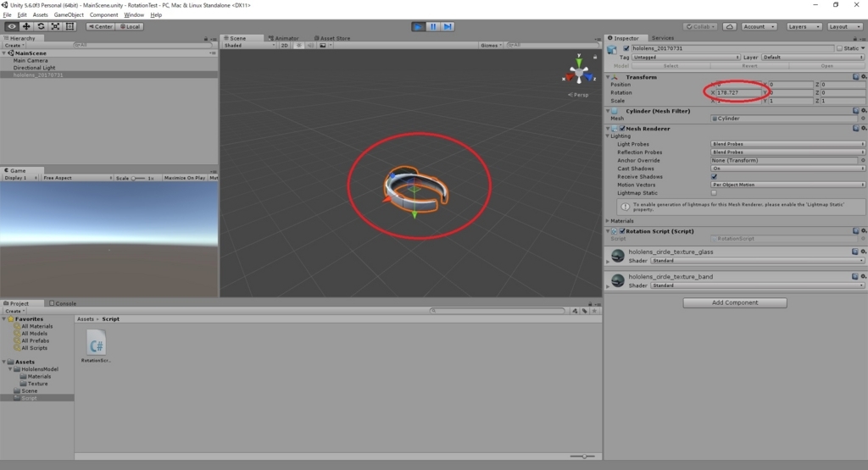Click band material preview sphere

coord(618,280)
